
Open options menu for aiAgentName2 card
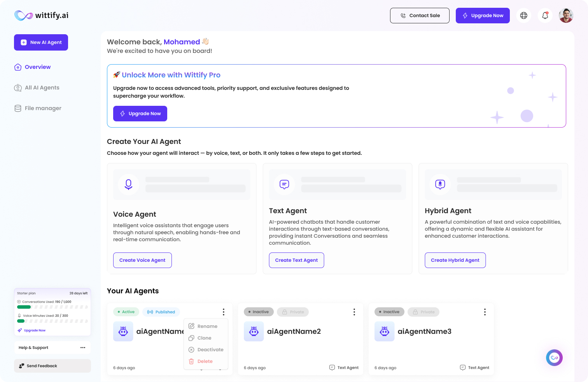point(354,312)
